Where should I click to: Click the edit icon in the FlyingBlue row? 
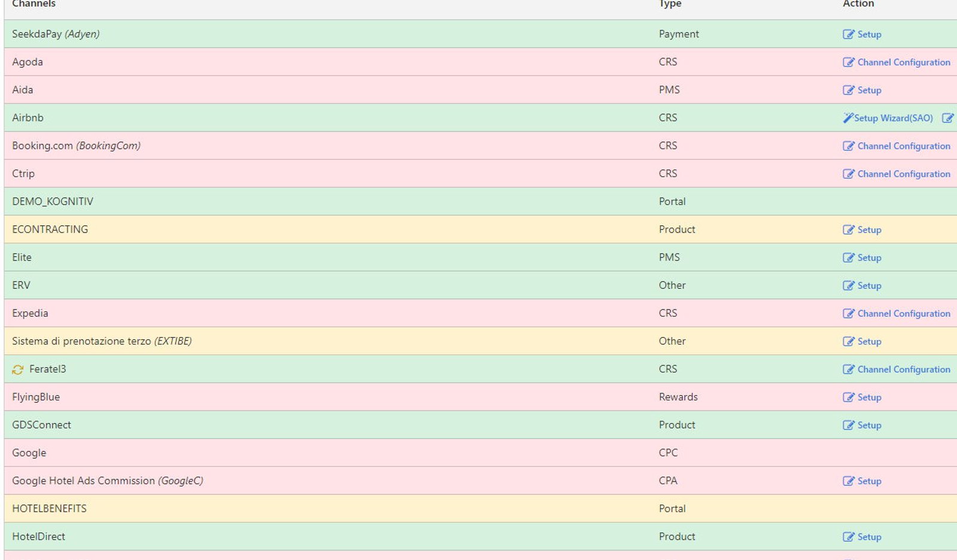pyautogui.click(x=848, y=397)
